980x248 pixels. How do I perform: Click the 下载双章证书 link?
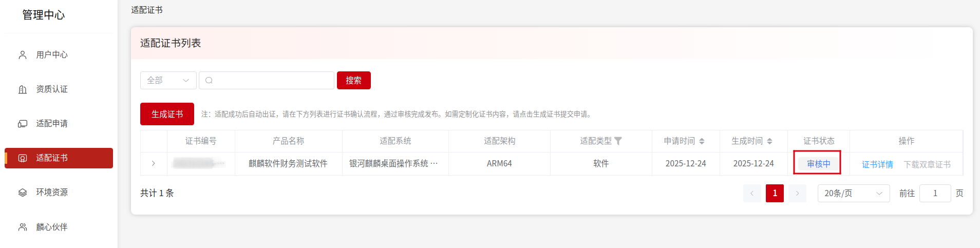(x=927, y=164)
